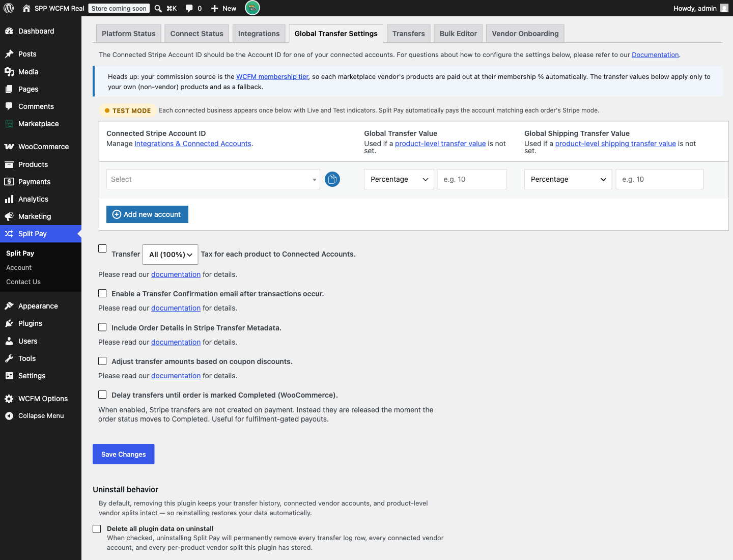Open documentation link under coupon discounts option
Image resolution: width=733 pixels, height=560 pixels.
(x=176, y=376)
